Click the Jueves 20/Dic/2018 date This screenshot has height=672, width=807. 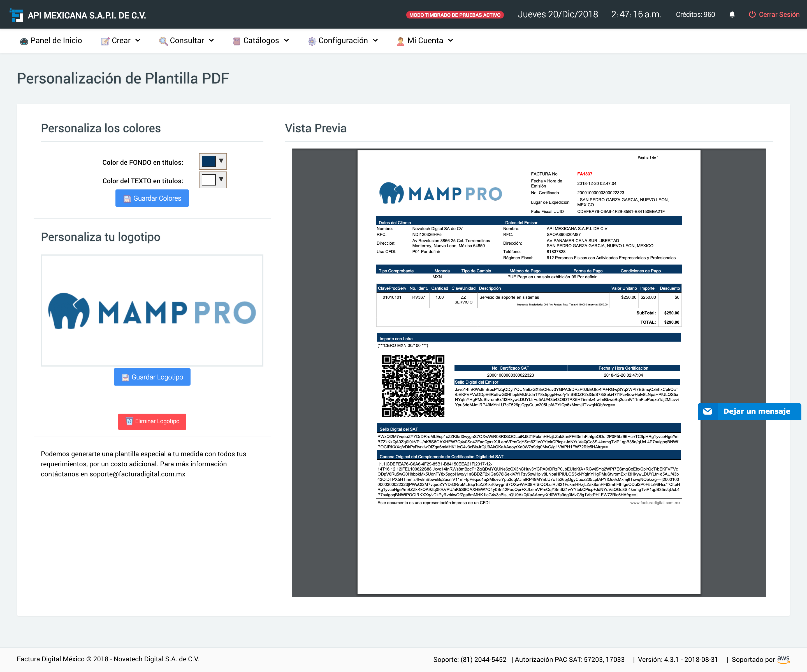tap(558, 15)
